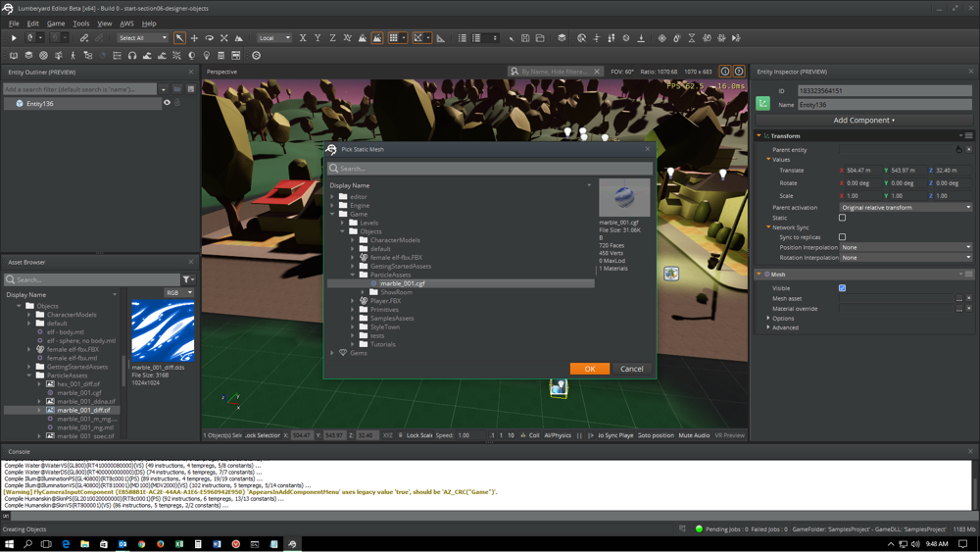980x552 pixels.
Task: Lock movement to the X axis
Action: point(303,38)
